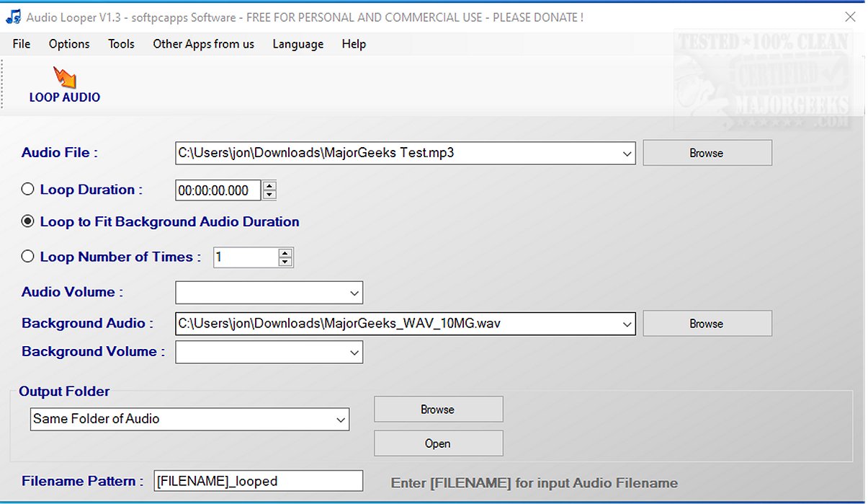Browse for the Audio File
This screenshot has height=504, width=868.
pos(707,153)
